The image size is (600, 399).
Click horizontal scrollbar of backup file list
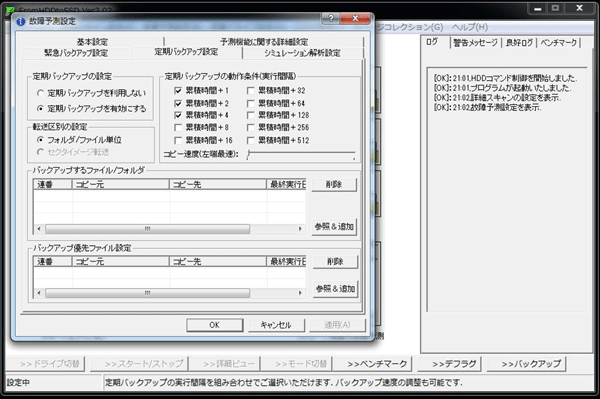[x=147, y=229]
